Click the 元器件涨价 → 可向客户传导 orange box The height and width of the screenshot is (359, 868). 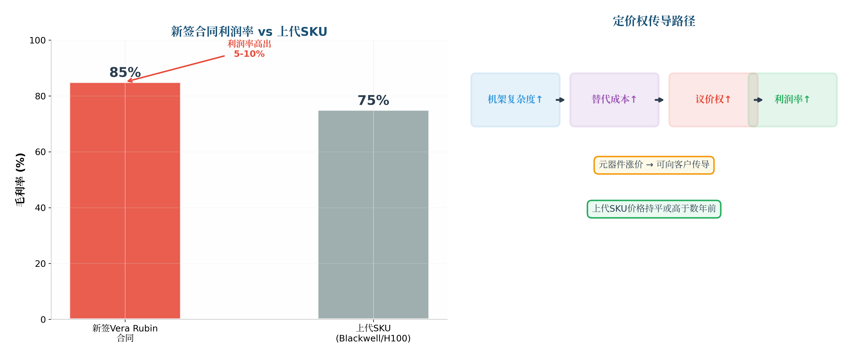[x=654, y=165]
